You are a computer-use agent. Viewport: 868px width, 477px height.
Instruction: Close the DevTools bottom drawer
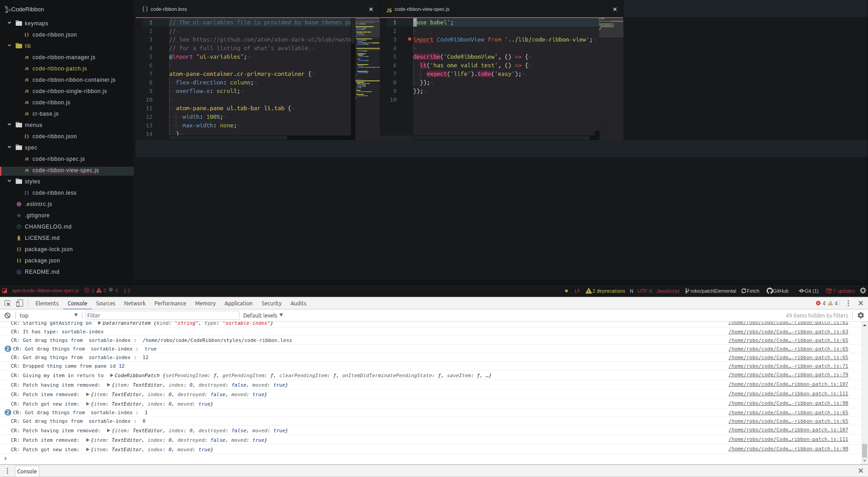[861, 471]
